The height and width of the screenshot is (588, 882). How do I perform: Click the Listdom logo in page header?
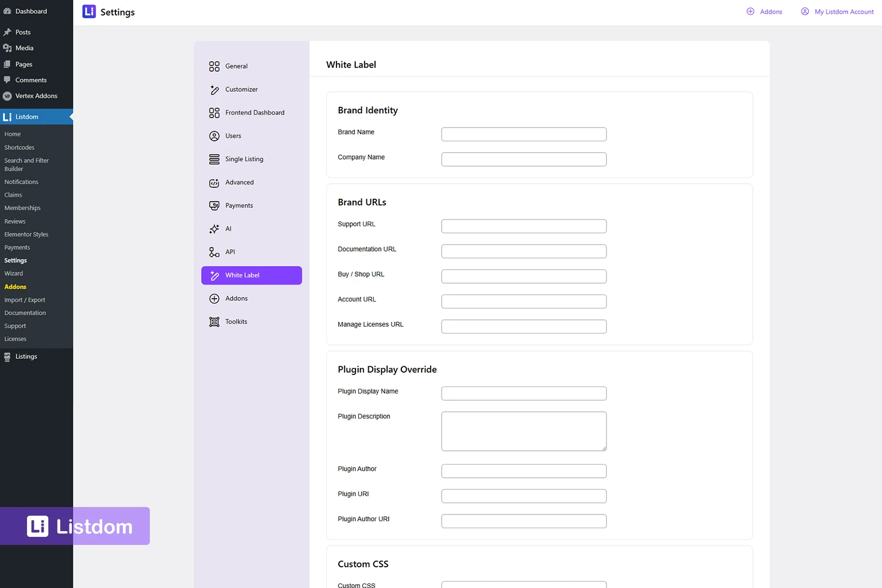click(89, 12)
